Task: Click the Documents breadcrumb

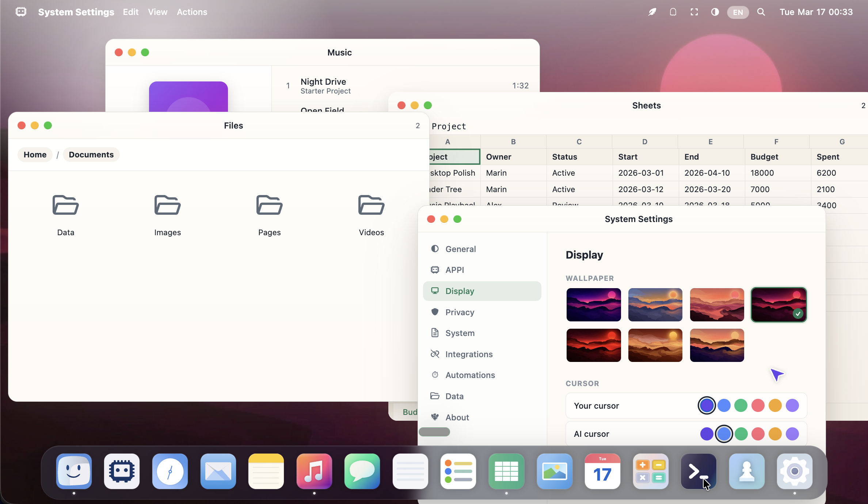Action: pos(91,154)
